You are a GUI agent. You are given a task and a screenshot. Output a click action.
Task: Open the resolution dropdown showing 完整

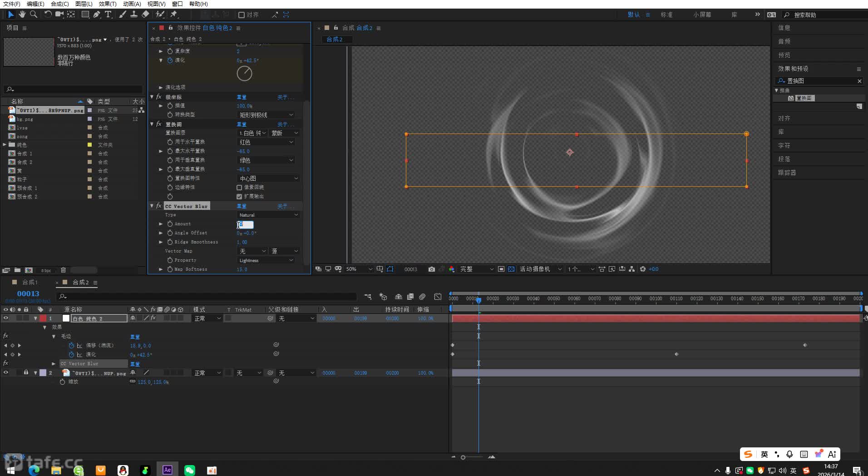(477, 269)
